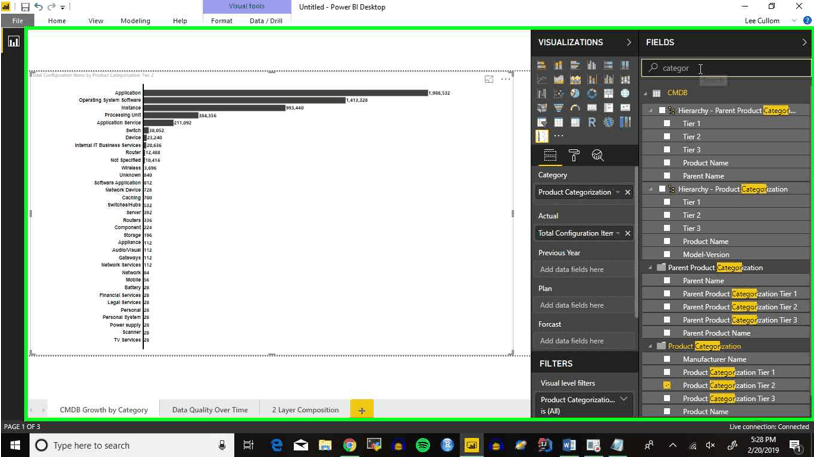The width and height of the screenshot is (814, 457).
Task: Open More options on the chart visual
Action: (x=505, y=79)
